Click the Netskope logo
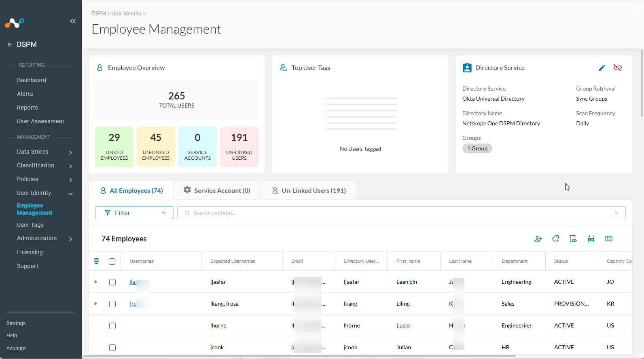The height and width of the screenshot is (359, 644). 15,23
